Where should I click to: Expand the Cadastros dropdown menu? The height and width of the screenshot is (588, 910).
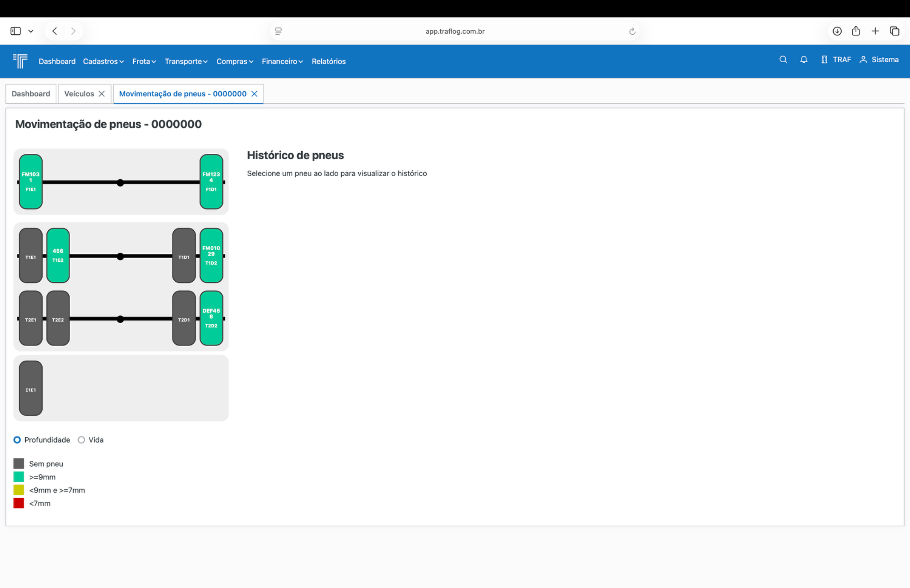click(x=103, y=61)
